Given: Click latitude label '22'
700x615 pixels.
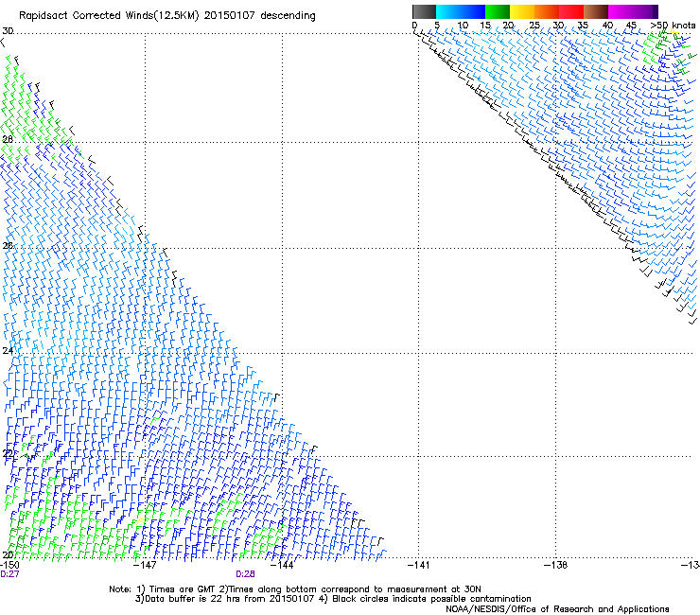Looking at the screenshot, I should [8, 454].
